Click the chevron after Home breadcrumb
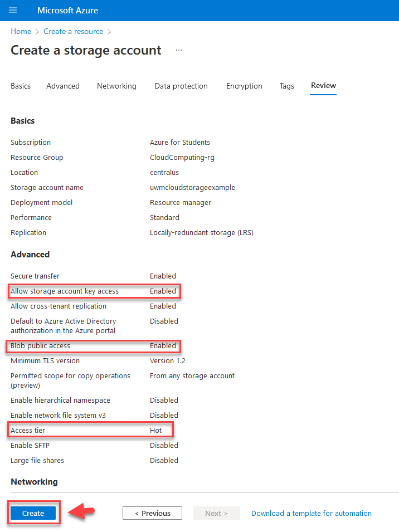Image resolution: width=399 pixels, height=532 pixels. pos(37,32)
